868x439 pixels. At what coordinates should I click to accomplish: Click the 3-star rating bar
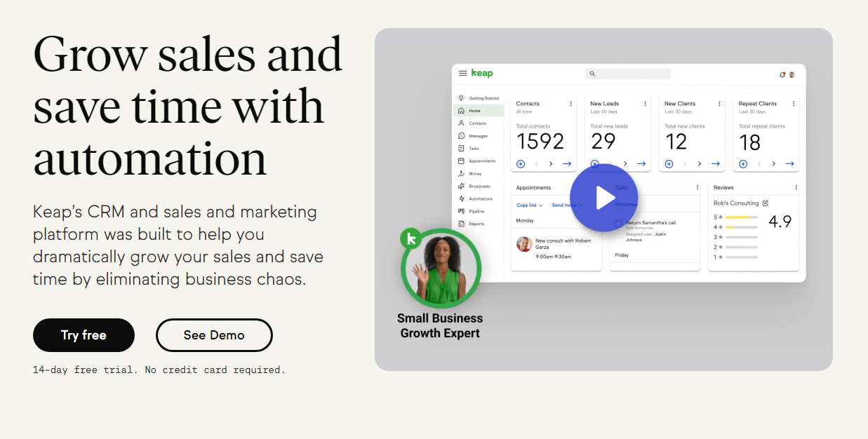coord(742,237)
